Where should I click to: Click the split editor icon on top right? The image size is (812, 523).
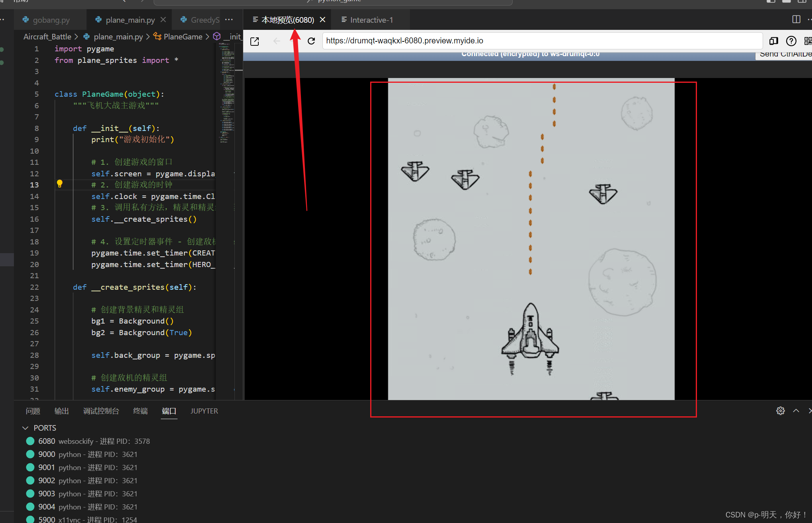pyautogui.click(x=795, y=20)
